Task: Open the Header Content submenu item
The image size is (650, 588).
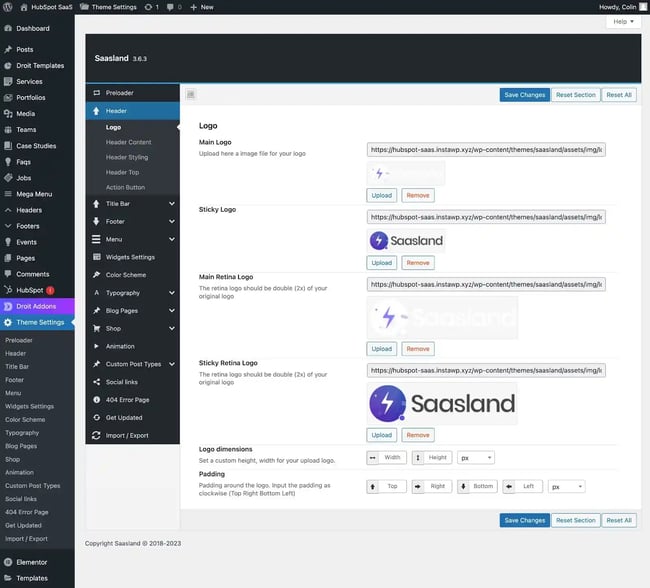Action: click(129, 142)
